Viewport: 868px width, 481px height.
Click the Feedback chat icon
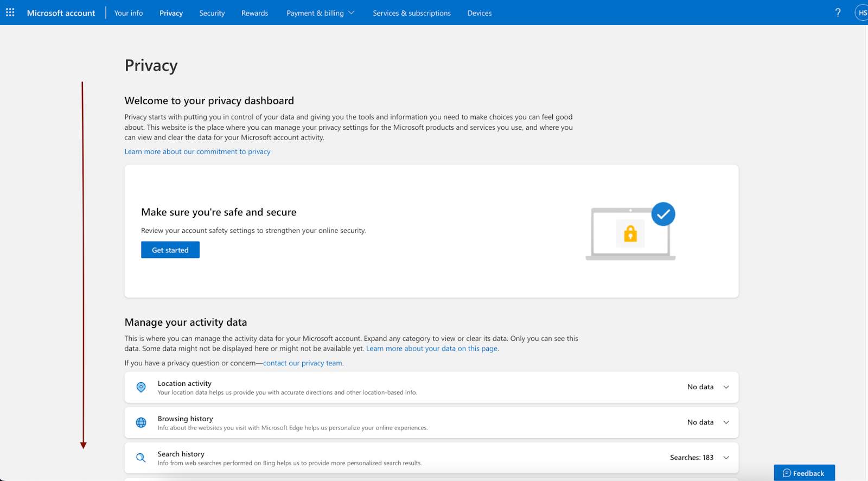click(787, 473)
